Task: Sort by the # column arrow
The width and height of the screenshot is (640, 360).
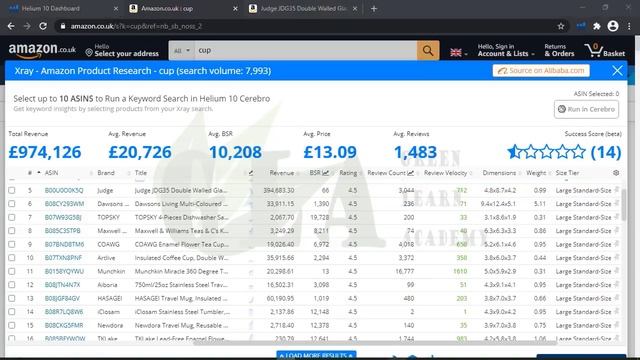Action: [x=39, y=173]
